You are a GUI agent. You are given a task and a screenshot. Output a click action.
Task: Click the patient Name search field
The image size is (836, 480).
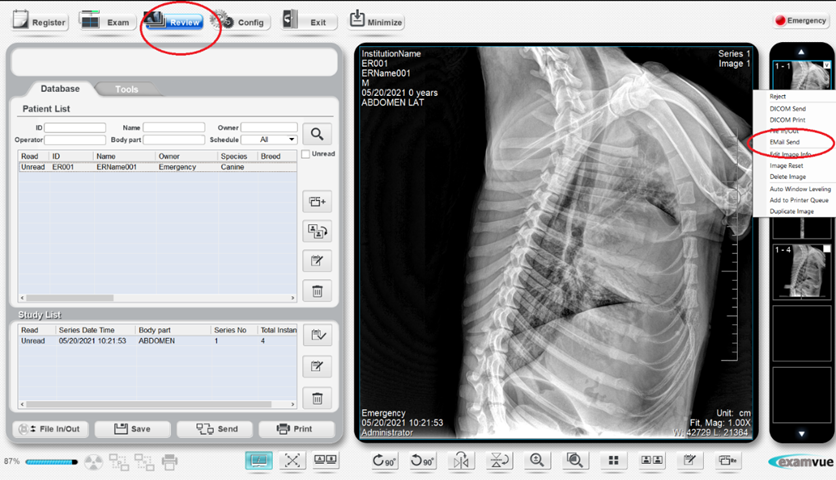pos(174,127)
